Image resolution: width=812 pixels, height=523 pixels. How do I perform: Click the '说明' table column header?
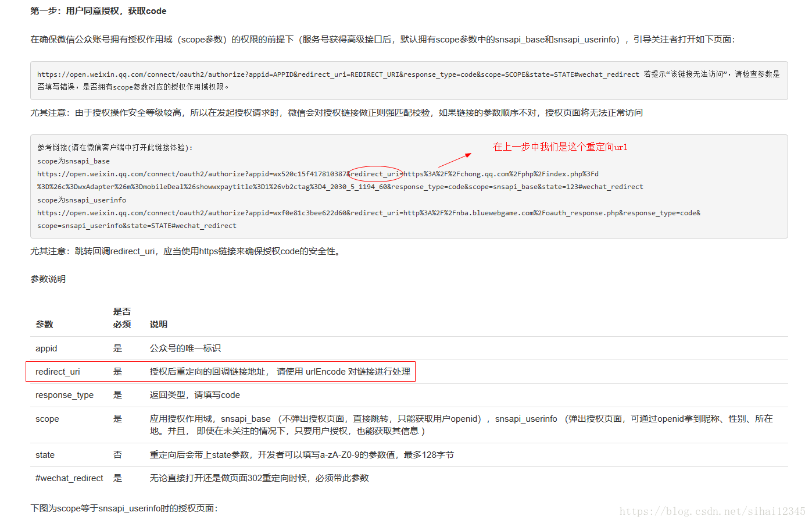(x=158, y=325)
